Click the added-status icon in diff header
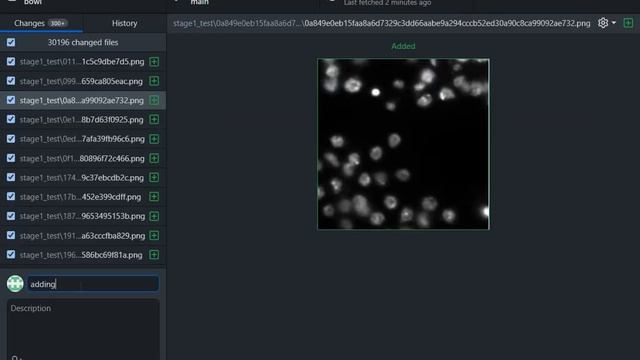 coord(628,23)
